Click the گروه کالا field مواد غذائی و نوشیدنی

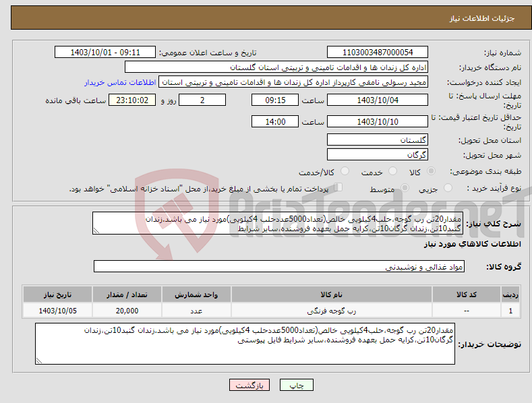279,267
